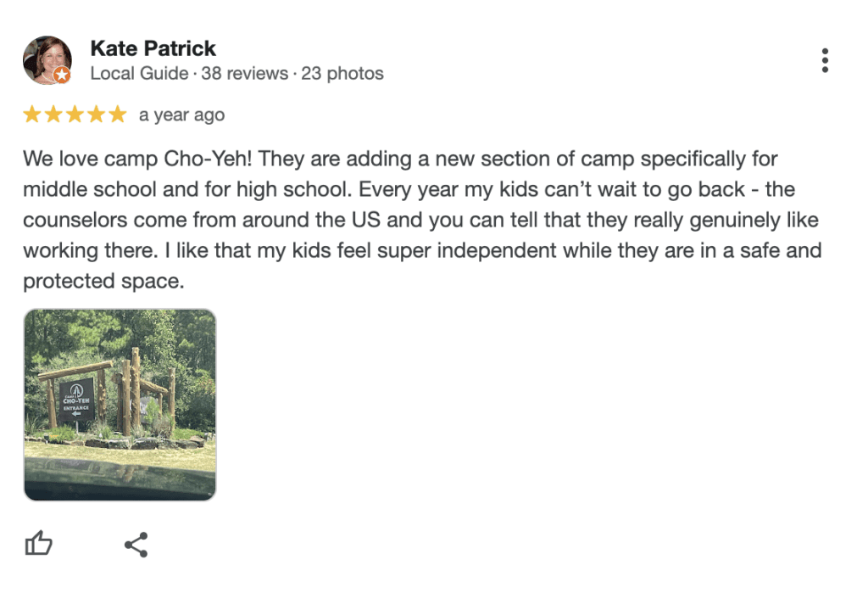Click the "a year ago" timestamp
Screen dimensions: 868x593
pos(181,115)
